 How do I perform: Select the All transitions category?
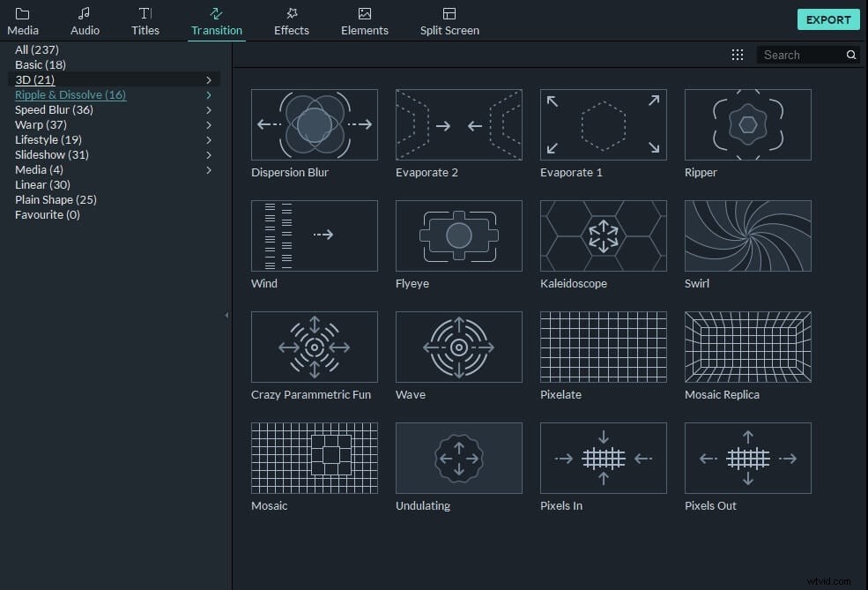[x=36, y=49]
